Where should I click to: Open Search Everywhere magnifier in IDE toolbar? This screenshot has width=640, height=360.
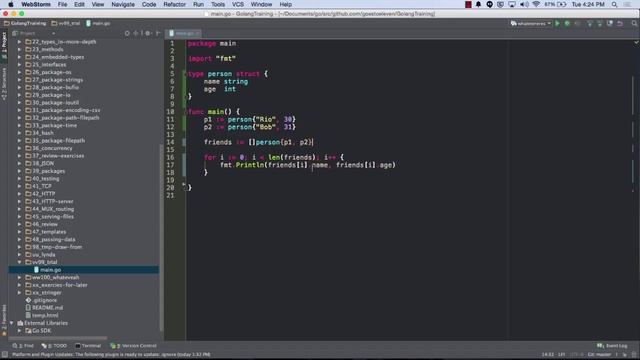(634, 24)
